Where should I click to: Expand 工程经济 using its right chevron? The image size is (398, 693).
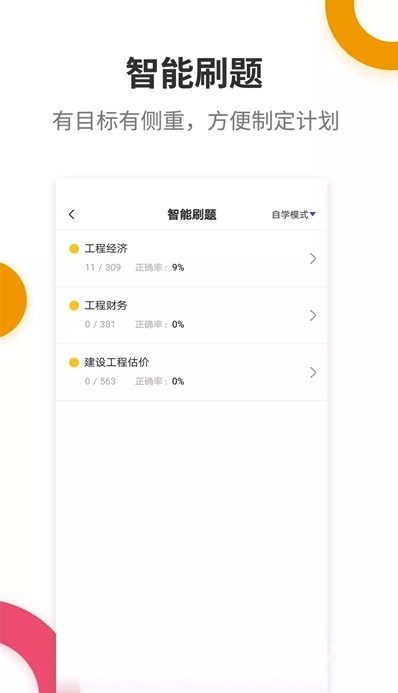click(x=313, y=259)
